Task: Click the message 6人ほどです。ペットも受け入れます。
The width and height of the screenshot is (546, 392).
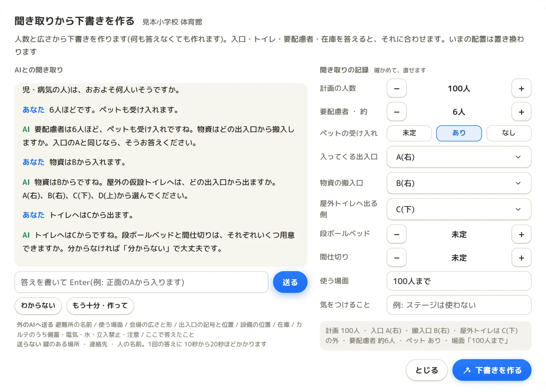Action: [x=114, y=110]
